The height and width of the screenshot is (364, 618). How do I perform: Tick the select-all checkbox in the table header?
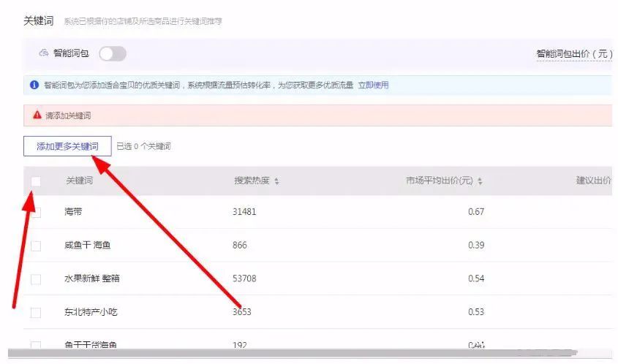pyautogui.click(x=36, y=181)
